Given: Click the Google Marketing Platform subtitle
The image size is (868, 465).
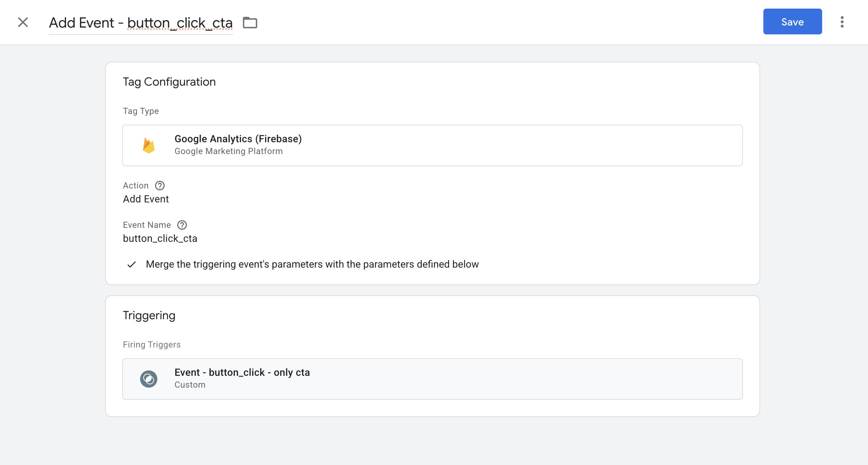Looking at the screenshot, I should coord(228,151).
